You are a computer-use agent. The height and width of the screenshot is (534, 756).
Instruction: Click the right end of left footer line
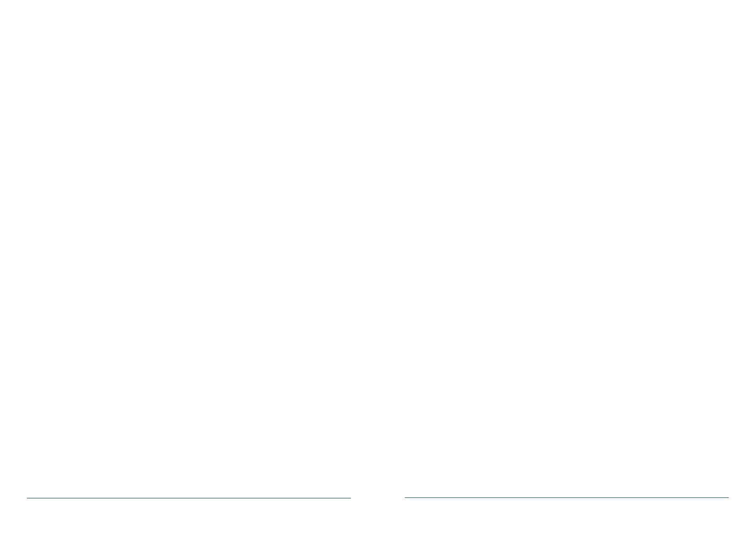click(350, 498)
